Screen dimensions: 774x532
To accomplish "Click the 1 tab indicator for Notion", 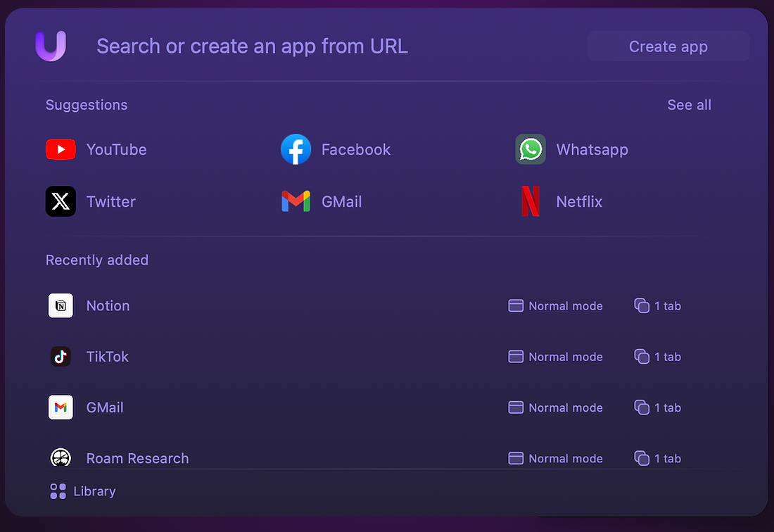I will [658, 306].
